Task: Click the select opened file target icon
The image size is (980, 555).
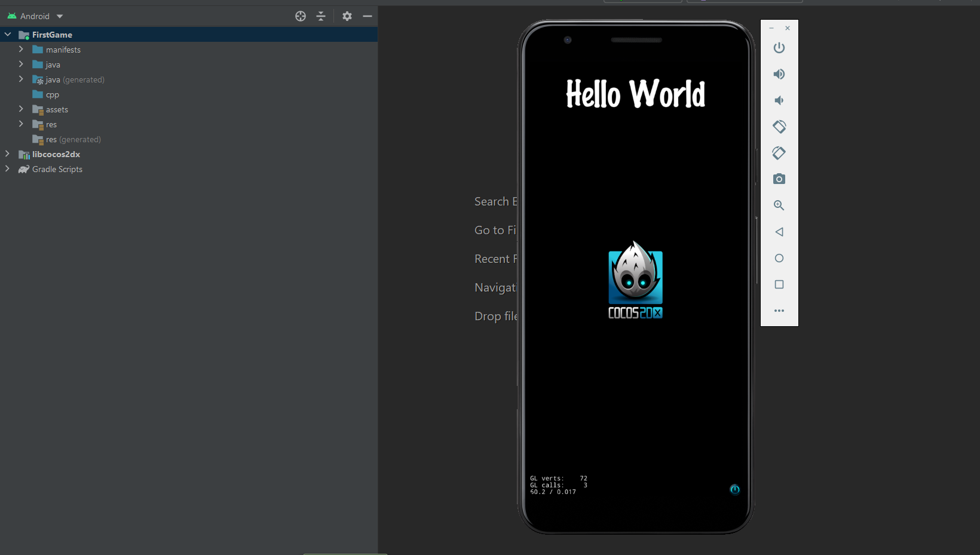Action: (x=301, y=16)
